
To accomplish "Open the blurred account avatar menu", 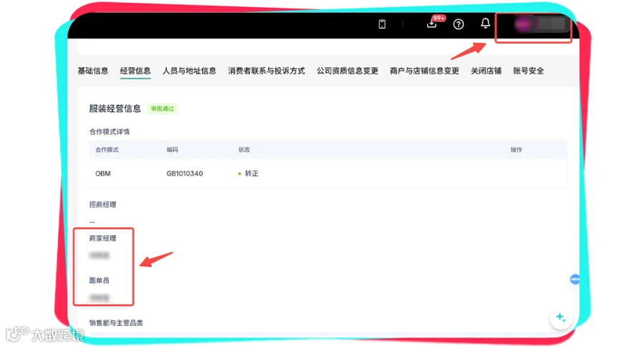I will tap(542, 24).
